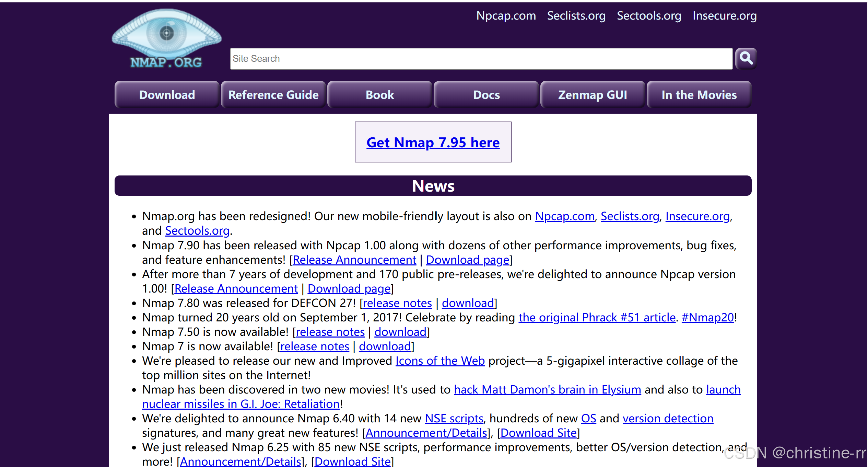
Task: Open the Reference Guide navigation tab
Action: 273,95
